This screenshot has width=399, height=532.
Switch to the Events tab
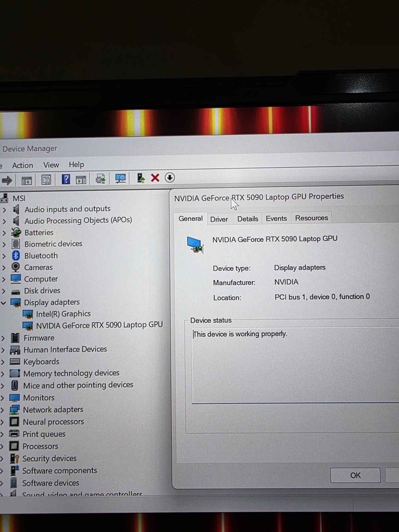[276, 218]
